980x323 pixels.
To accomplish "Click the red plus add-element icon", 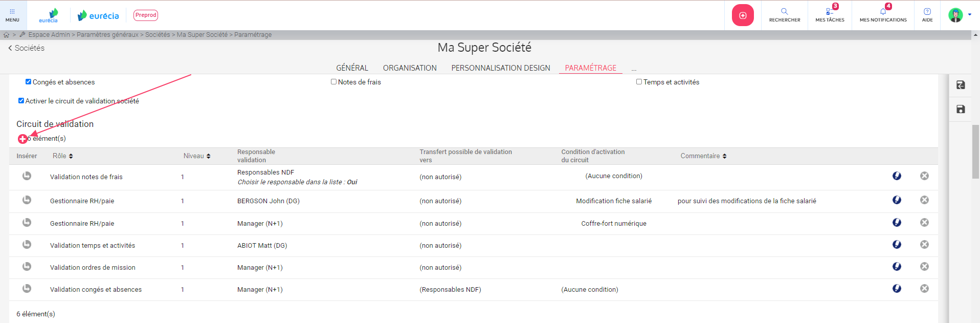I will (23, 139).
